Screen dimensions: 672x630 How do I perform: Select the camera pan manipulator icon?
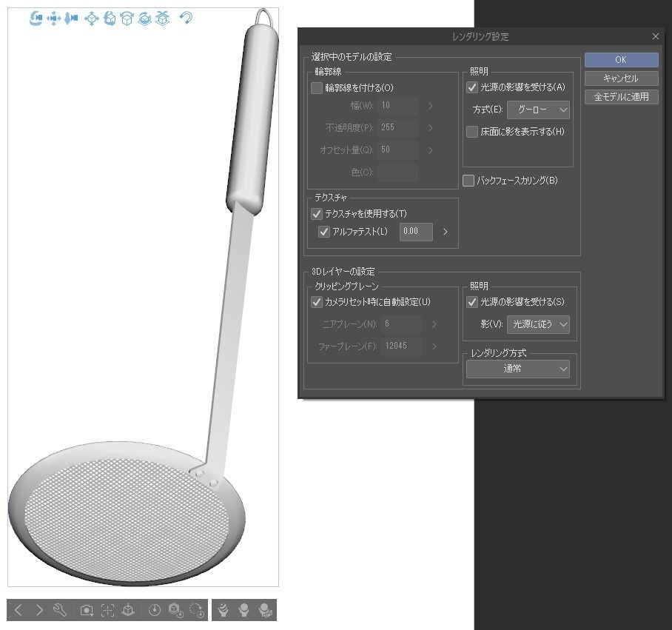point(53,18)
